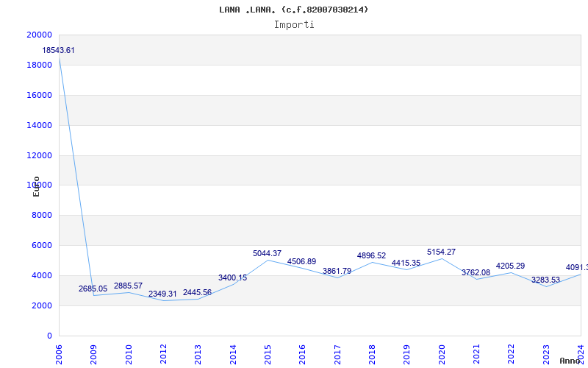Select the x-axis year 2021
The width and height of the screenshot is (588, 368).
coord(476,355)
